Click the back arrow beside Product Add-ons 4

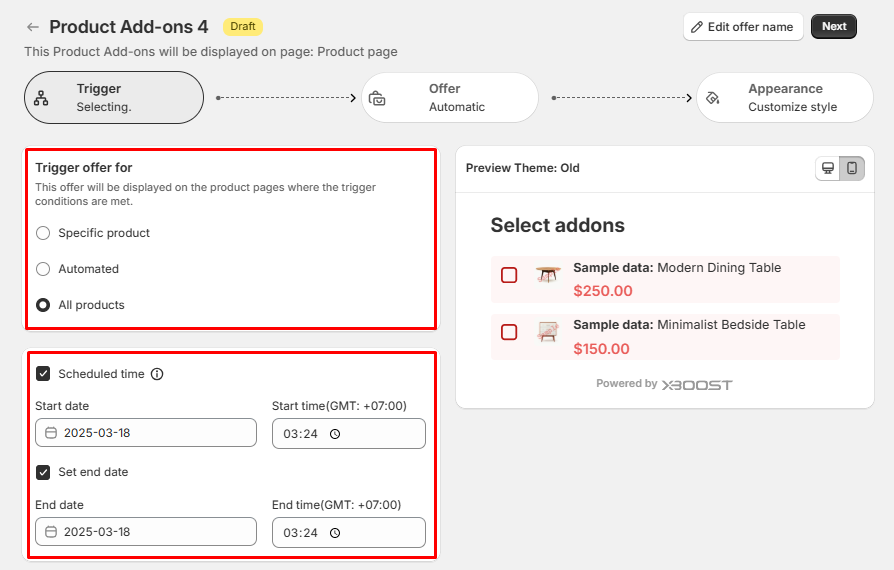(x=33, y=27)
